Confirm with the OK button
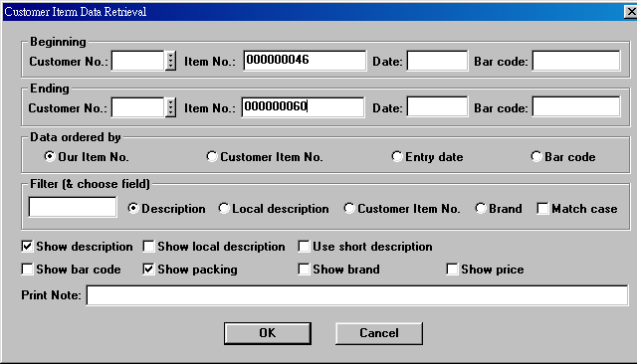The width and height of the screenshot is (637, 364). tap(268, 333)
